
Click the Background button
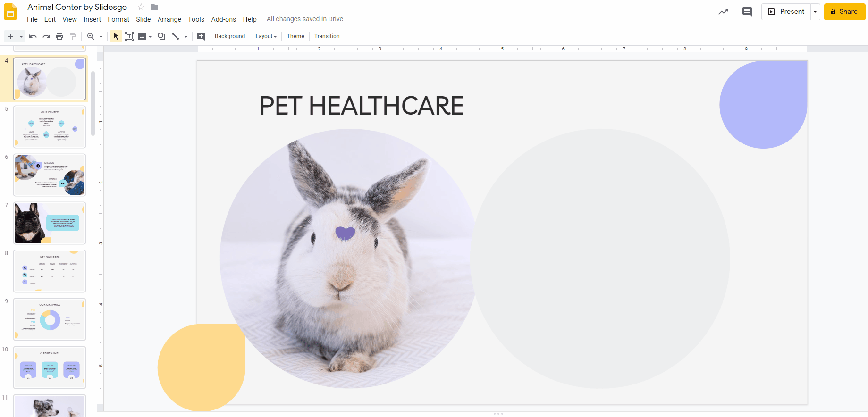point(230,36)
